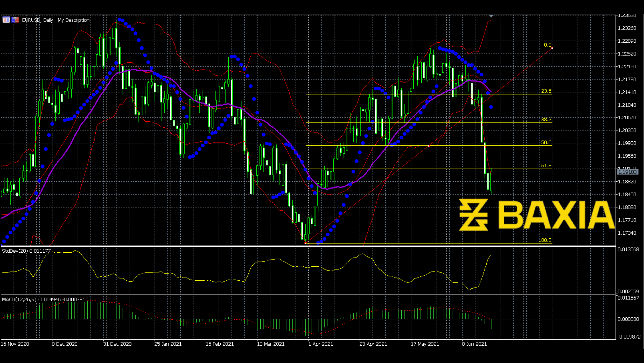Click the 17 May 2021 date label
The image size is (644, 363).
point(425,344)
